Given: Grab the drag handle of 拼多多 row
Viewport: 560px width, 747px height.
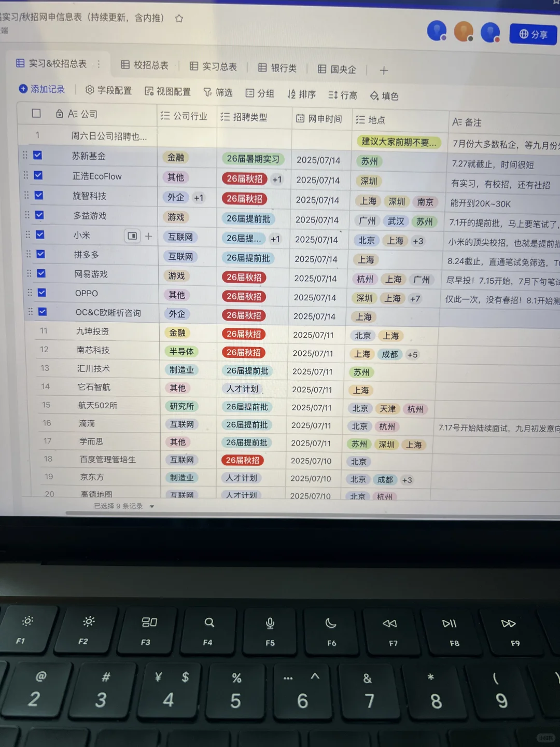Looking at the screenshot, I should 29,254.
